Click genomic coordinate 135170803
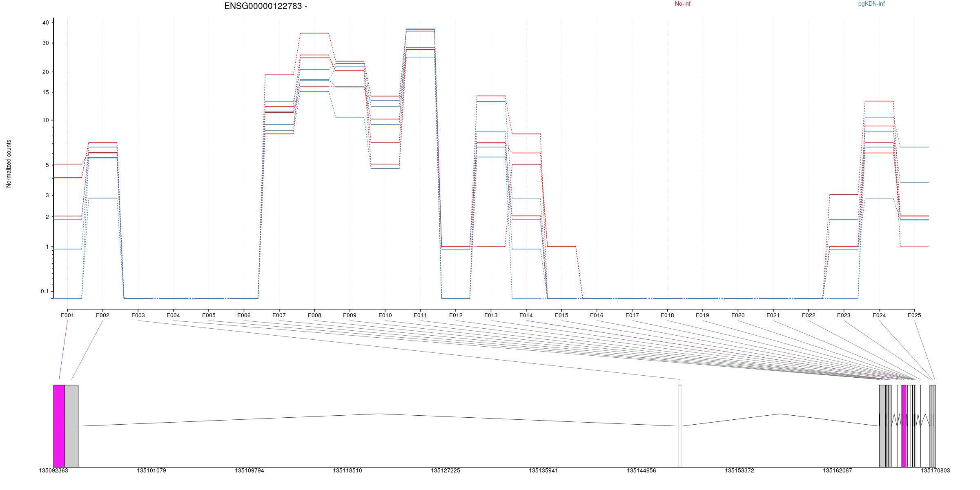This screenshot has width=980, height=490. tap(935, 470)
